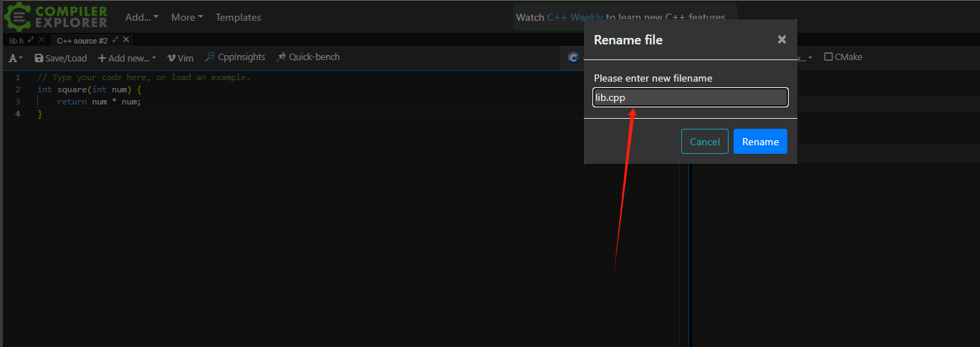Open CppInsights tool
Viewport: 980px width, 347px height.
tap(235, 57)
